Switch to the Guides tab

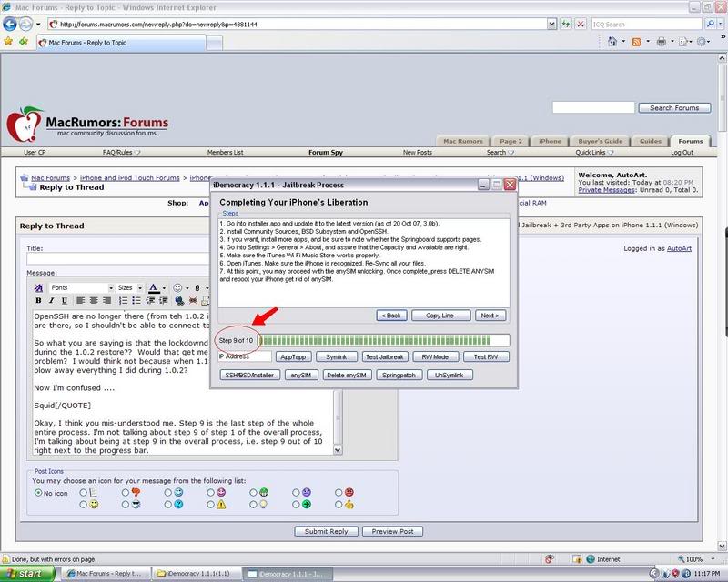(650, 141)
